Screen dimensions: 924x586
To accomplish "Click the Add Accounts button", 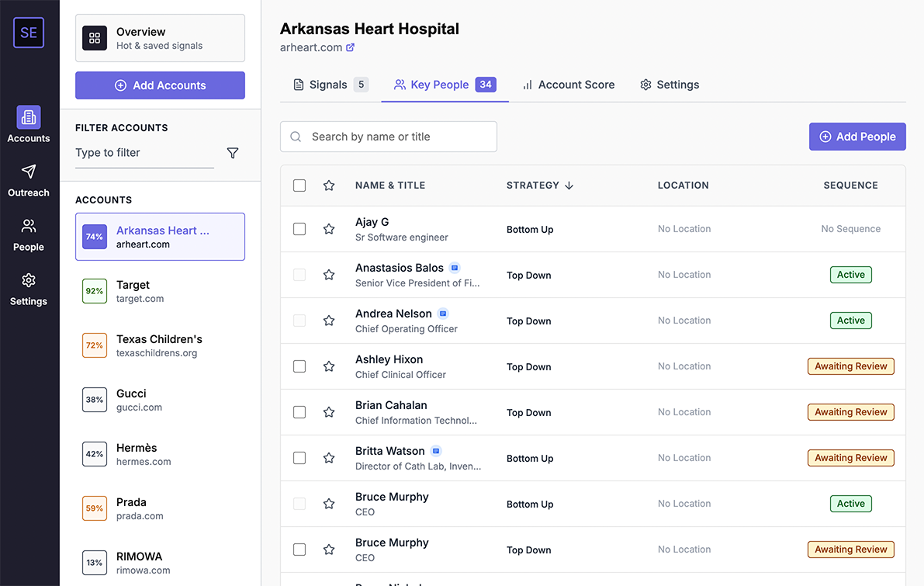I will pos(160,85).
